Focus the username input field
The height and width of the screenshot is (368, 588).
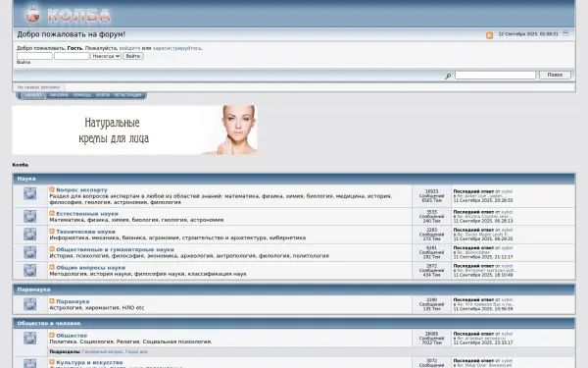coord(34,56)
